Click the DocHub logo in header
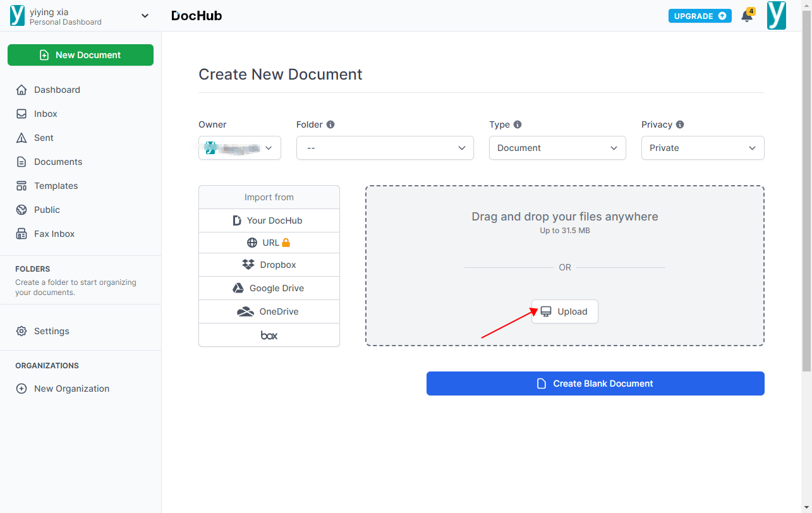This screenshot has width=812, height=513. [x=197, y=16]
